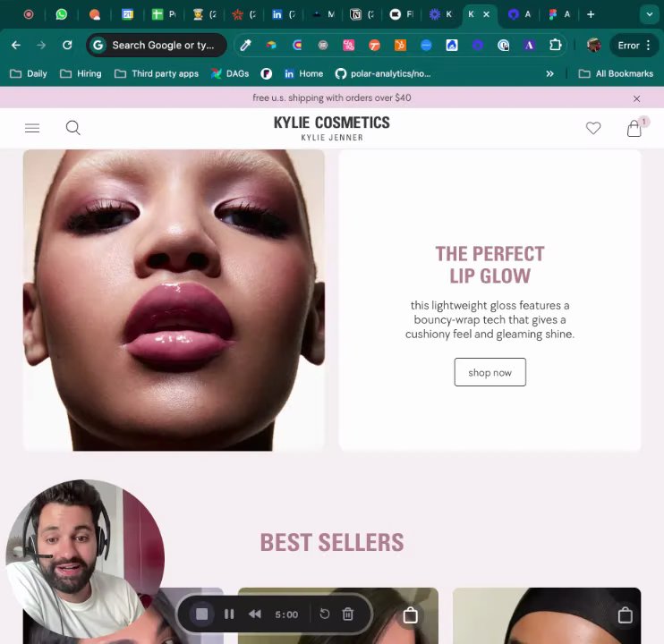Open the Chrome profile avatar
664x644 pixels.
pos(593,45)
